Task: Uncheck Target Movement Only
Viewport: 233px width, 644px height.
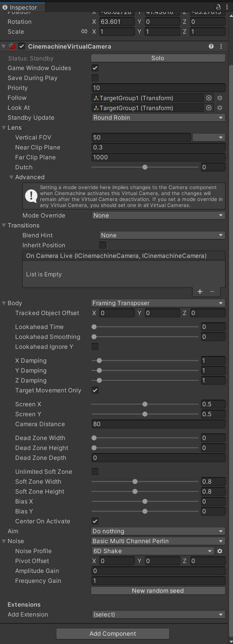Action: coord(95,390)
